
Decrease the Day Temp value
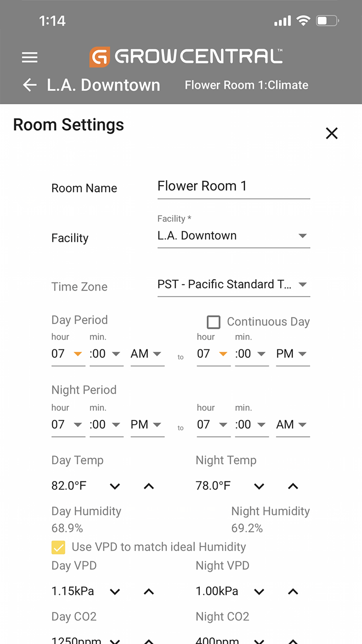[115, 486]
